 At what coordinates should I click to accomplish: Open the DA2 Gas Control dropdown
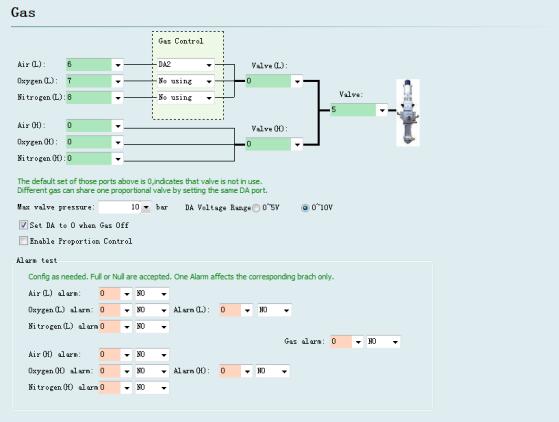pos(209,65)
